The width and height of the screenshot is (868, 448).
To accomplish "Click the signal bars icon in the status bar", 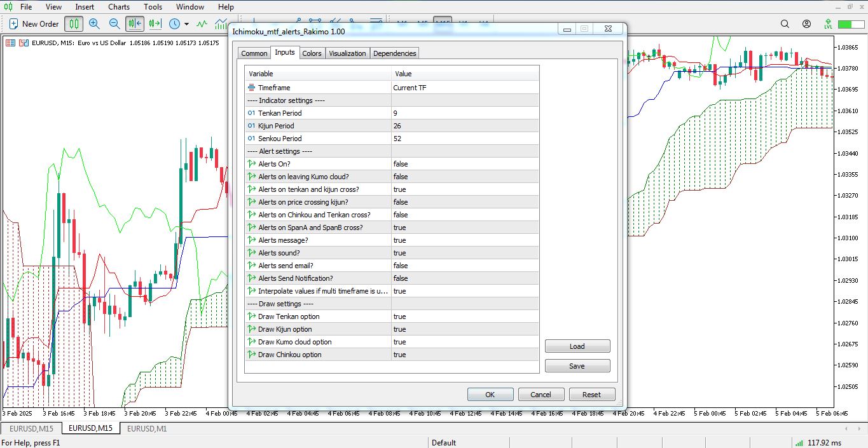I will click(799, 443).
